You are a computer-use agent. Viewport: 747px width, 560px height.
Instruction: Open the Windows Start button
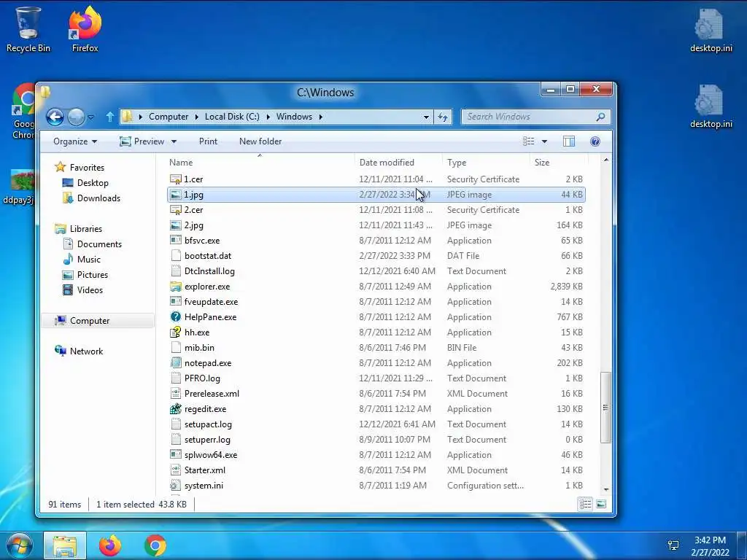pyautogui.click(x=20, y=545)
